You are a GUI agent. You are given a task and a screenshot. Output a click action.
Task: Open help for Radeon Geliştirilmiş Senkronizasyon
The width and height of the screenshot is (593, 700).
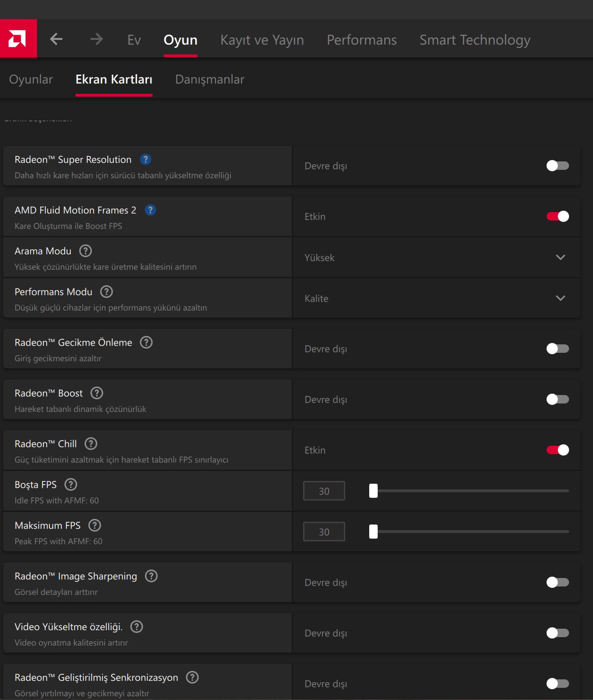coord(192,677)
